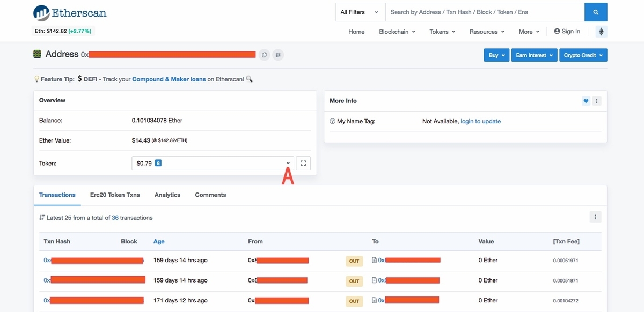The image size is (644, 312).
Task: Click the 0.101034078 Ether balance value
Action: coord(157,121)
